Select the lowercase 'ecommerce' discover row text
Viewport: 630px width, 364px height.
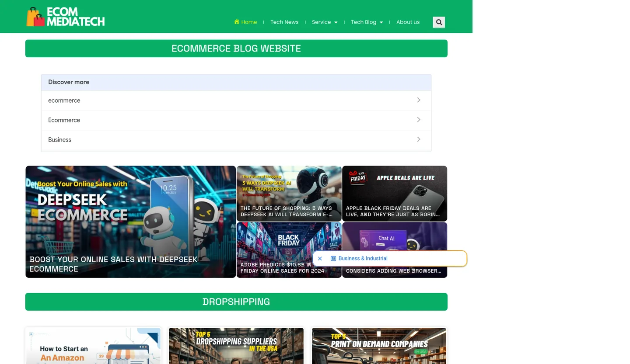point(64,101)
